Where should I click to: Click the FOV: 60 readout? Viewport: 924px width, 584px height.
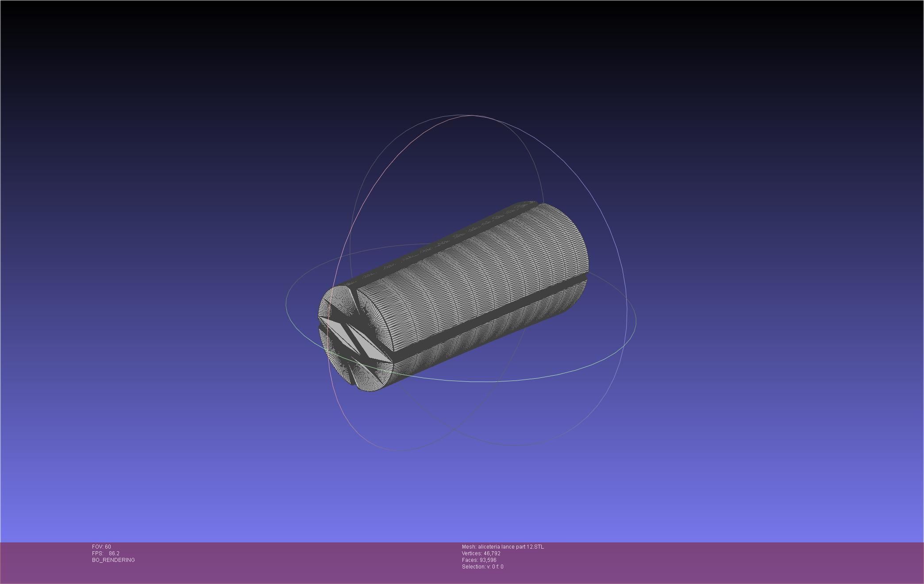101,547
